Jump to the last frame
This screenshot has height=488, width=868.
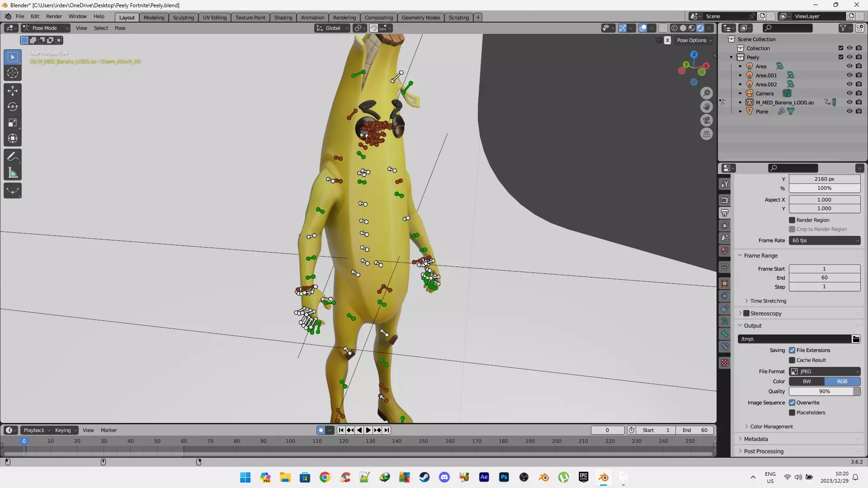click(x=387, y=430)
